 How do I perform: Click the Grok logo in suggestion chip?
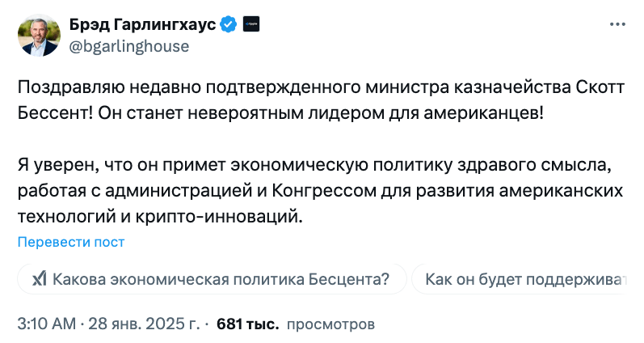[x=40, y=279]
